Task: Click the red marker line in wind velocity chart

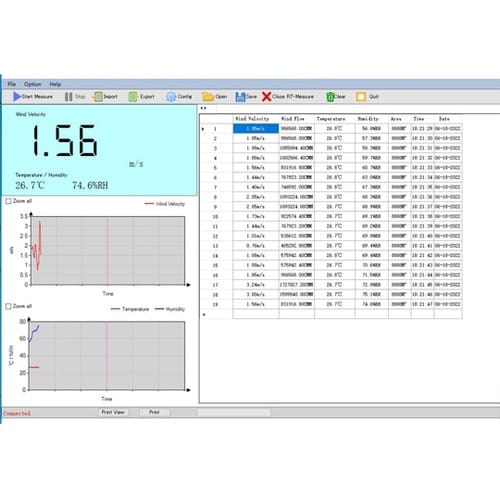Action: tap(107, 251)
